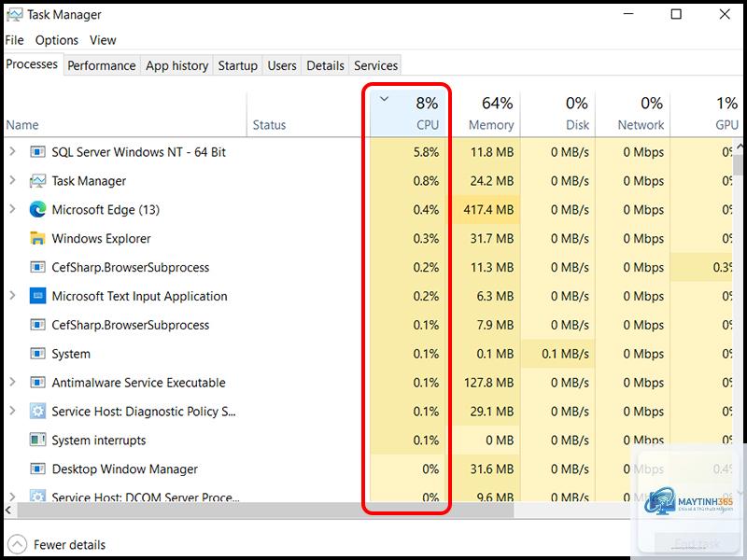The image size is (747, 560).
Task: Open the View menu
Action: click(x=103, y=40)
